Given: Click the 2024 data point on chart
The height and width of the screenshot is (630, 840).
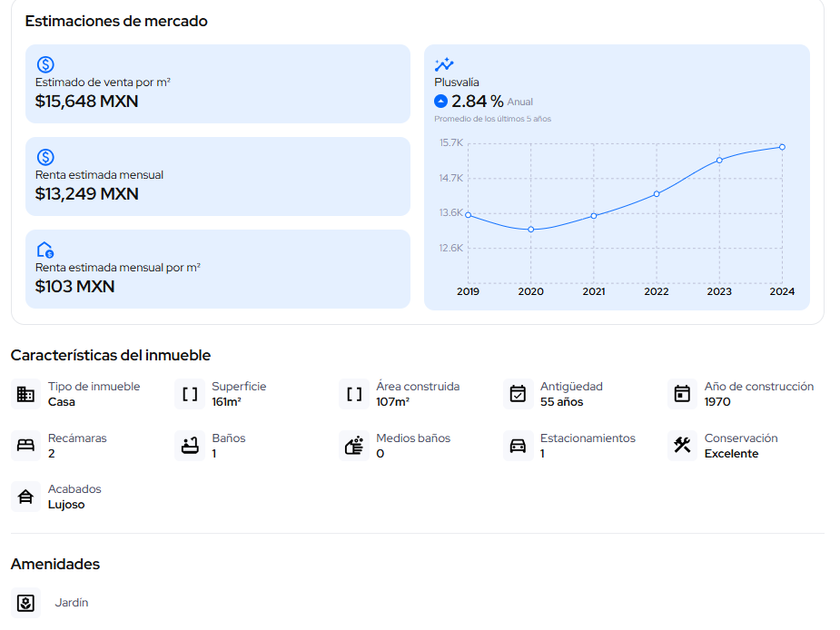Looking at the screenshot, I should tap(782, 147).
